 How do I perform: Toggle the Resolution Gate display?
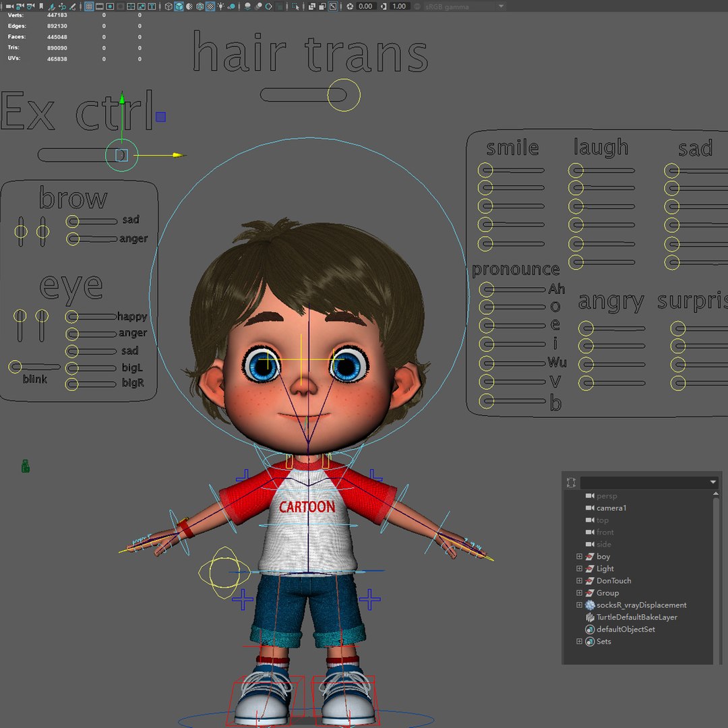[x=110, y=7]
